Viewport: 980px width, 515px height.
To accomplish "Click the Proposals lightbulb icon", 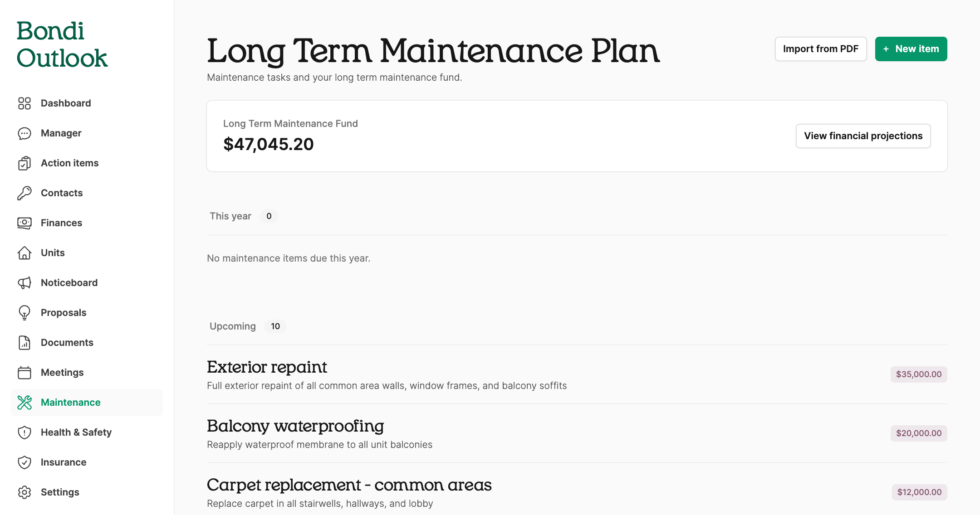I will [24, 313].
